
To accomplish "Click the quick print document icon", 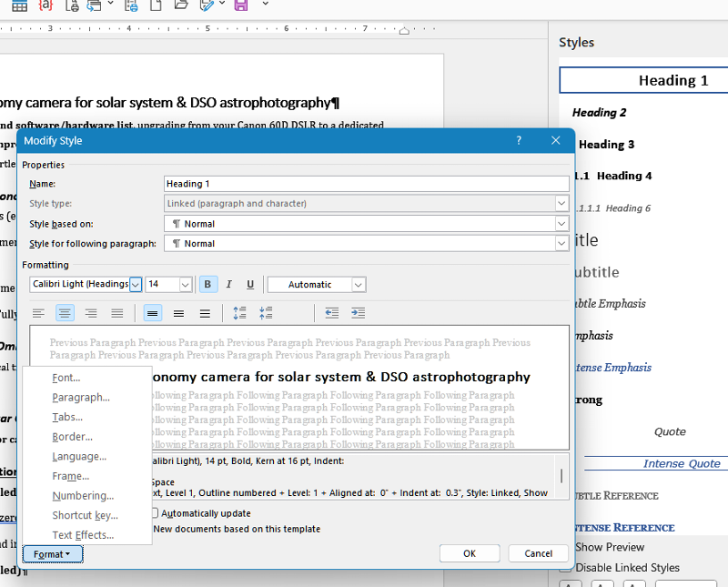I will [131, 5].
